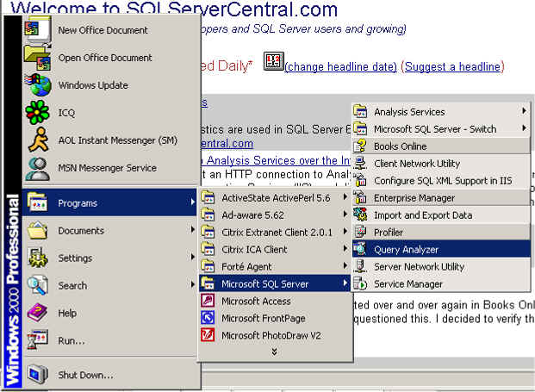Screen dimensions: 535x392
Task: Click the partially hidden entral.com link
Action: (227, 144)
